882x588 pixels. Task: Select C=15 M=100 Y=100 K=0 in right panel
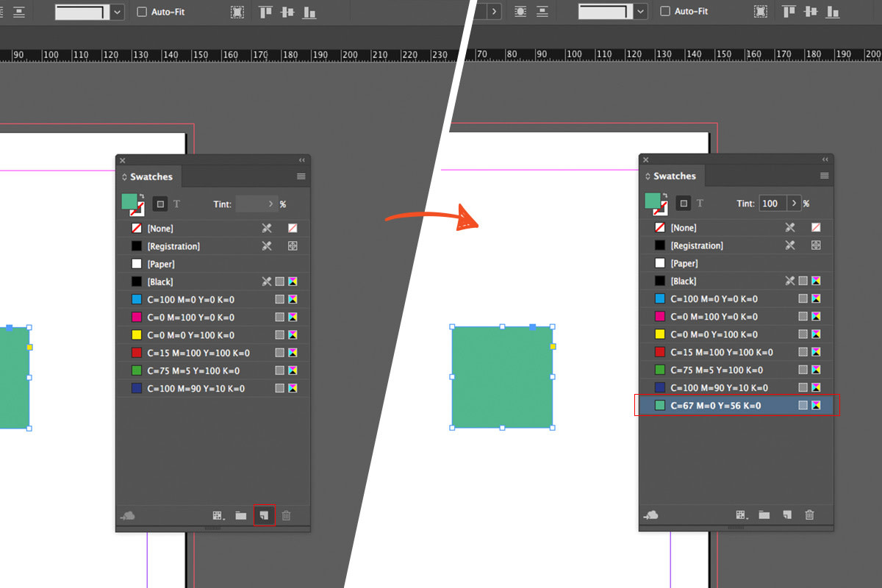click(736, 352)
